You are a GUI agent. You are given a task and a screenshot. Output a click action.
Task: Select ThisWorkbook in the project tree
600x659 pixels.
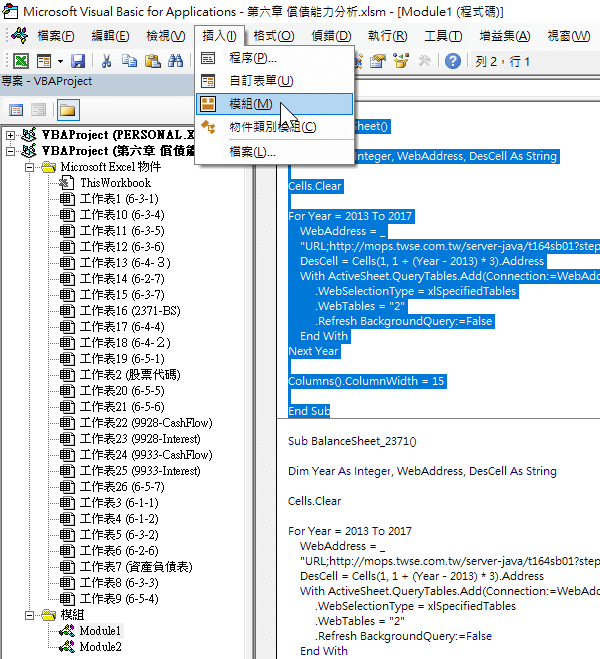pyautogui.click(x=116, y=183)
